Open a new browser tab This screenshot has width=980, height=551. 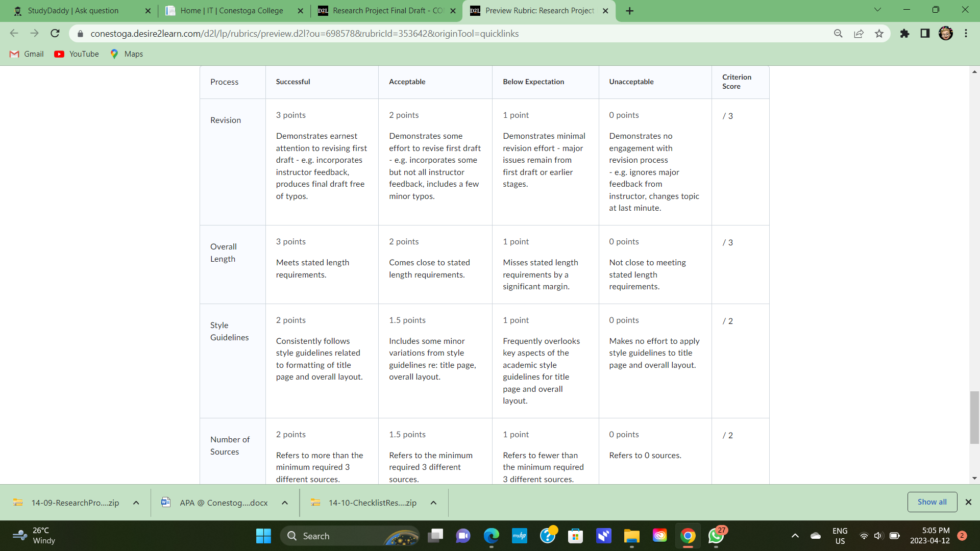tap(630, 11)
